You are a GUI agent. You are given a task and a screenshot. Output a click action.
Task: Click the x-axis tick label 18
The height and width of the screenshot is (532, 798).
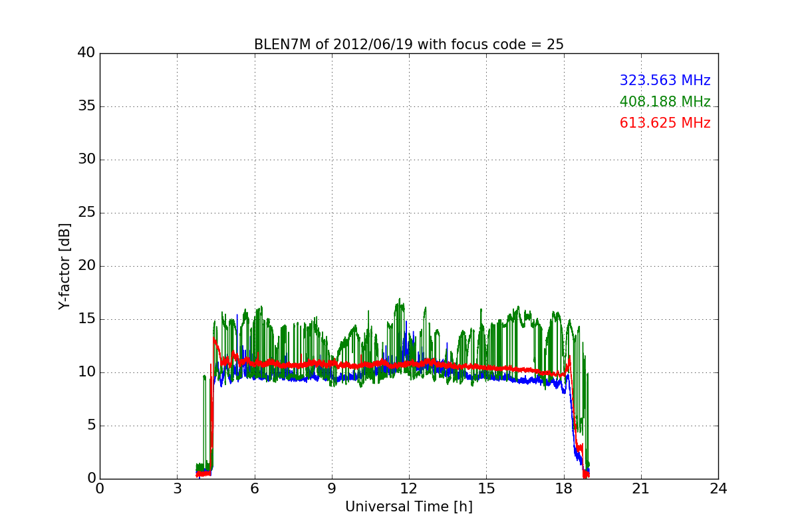pyautogui.click(x=564, y=489)
